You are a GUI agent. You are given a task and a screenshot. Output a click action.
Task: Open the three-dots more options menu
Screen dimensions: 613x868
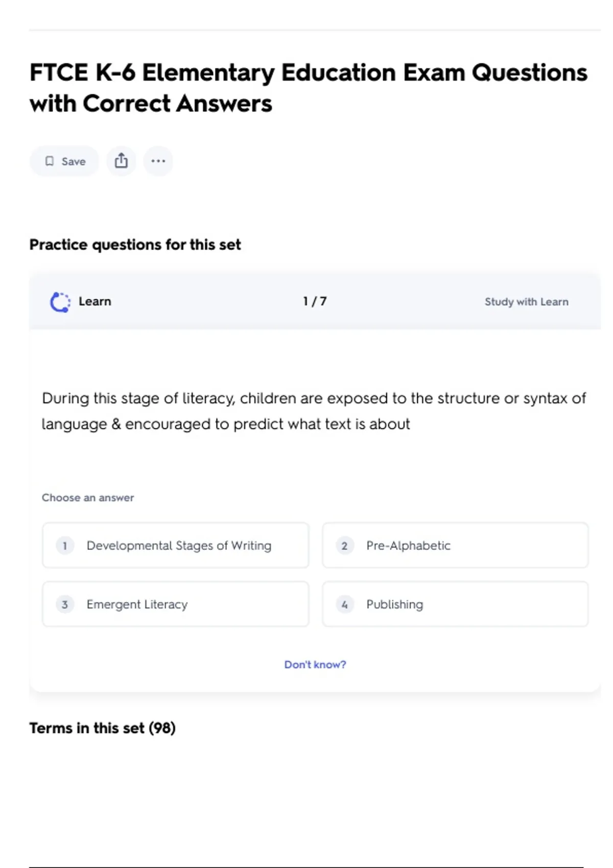pos(158,161)
